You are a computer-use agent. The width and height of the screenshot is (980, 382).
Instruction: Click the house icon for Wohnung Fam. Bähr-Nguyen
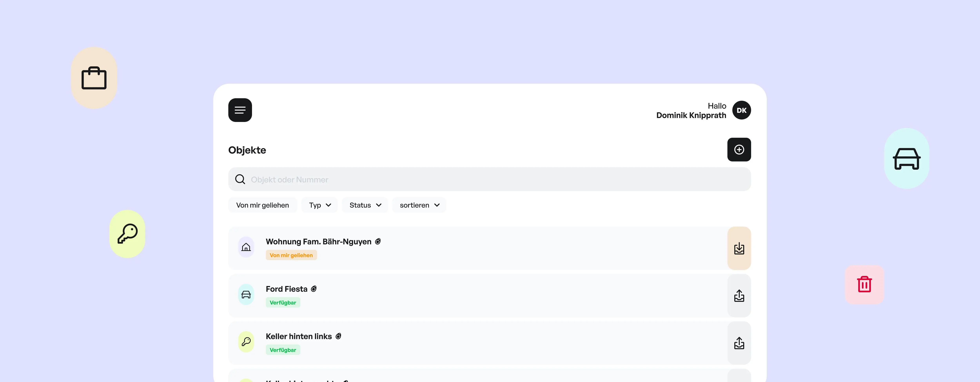tap(246, 247)
